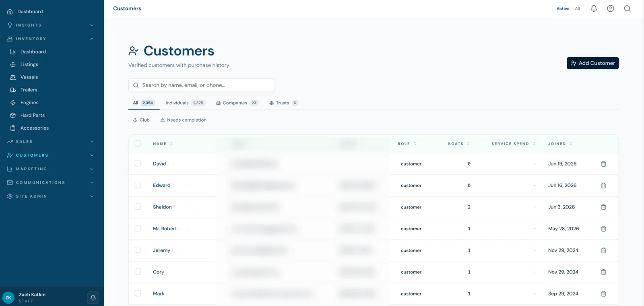Switch to the Trusts tab
Image resolution: width=644 pixels, height=306 pixels.
283,103
